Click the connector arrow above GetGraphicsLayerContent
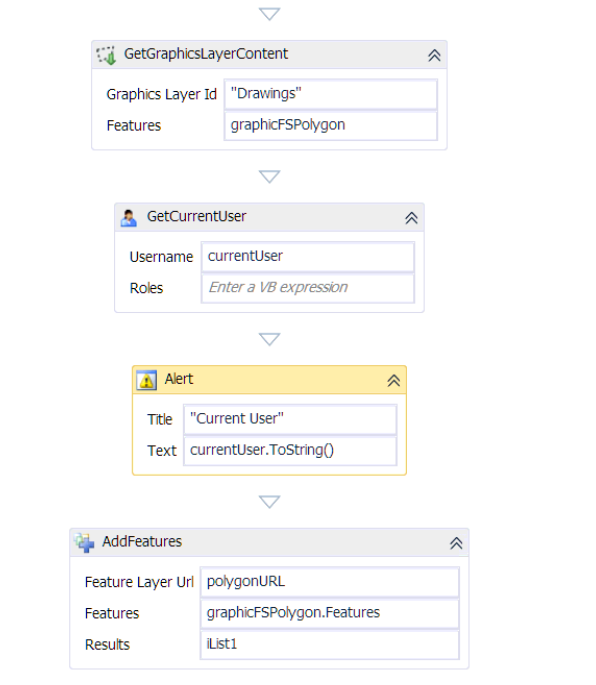 (270, 14)
